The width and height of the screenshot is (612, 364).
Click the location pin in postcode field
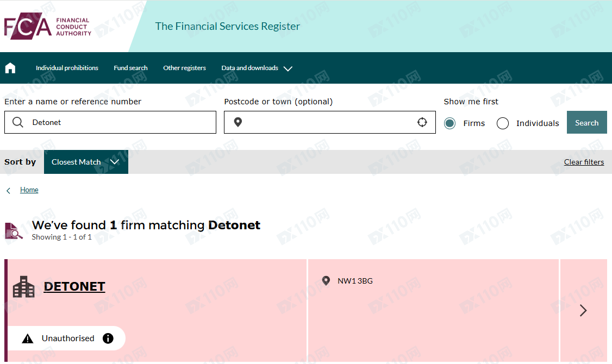pos(238,122)
